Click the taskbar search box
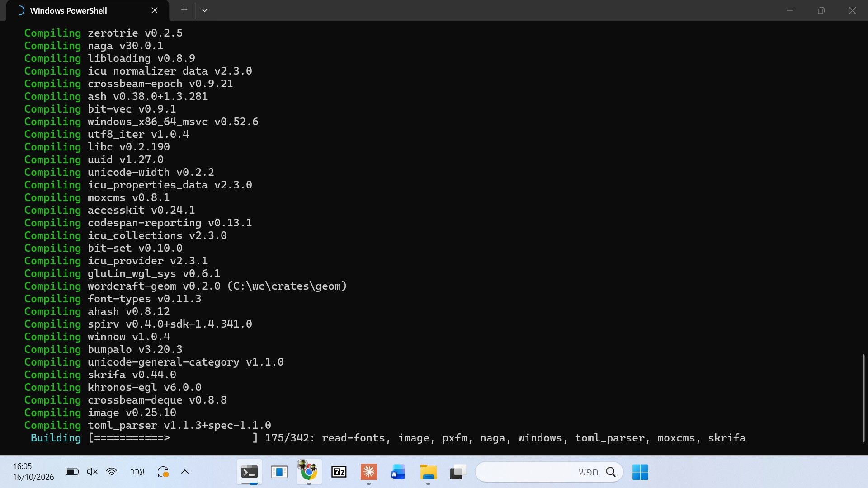 (549, 472)
